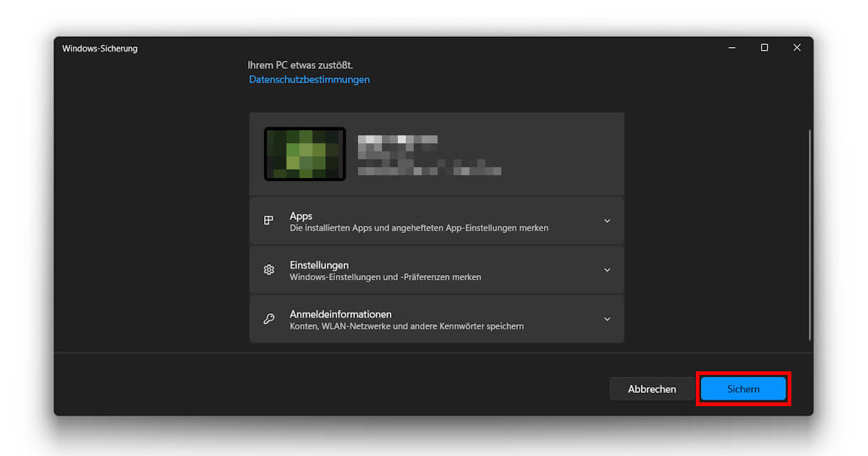Close the Windows-Sicherung window
The height and width of the screenshot is (456, 868).
796,47
